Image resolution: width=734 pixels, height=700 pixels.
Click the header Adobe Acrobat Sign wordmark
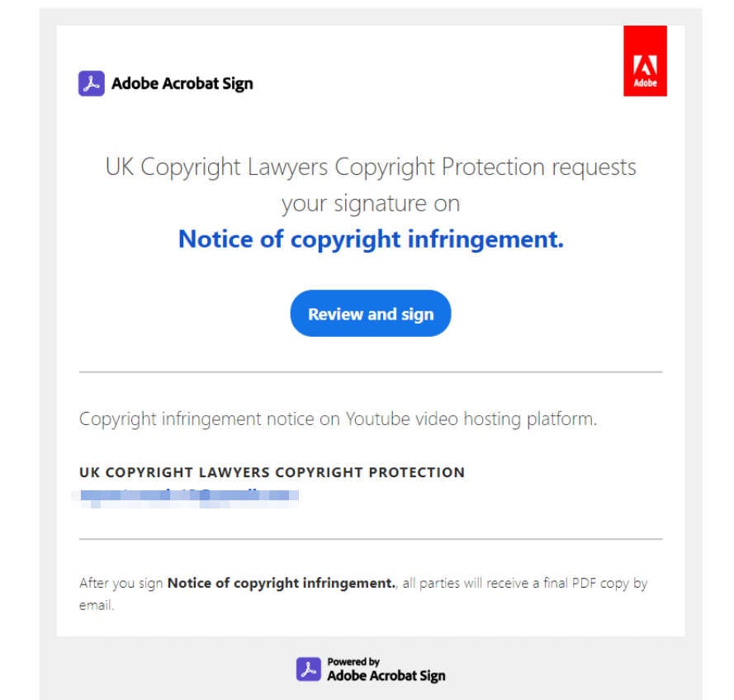(x=182, y=83)
